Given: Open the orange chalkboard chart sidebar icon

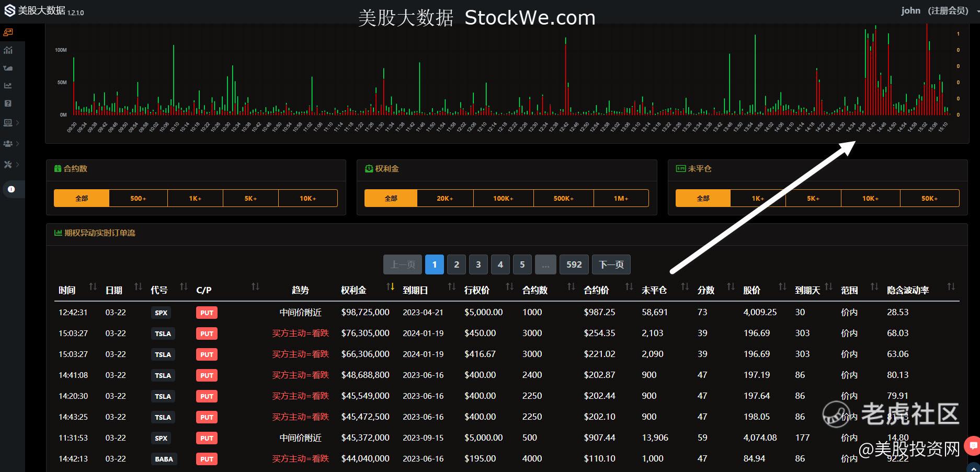Looking at the screenshot, I should 8,32.
